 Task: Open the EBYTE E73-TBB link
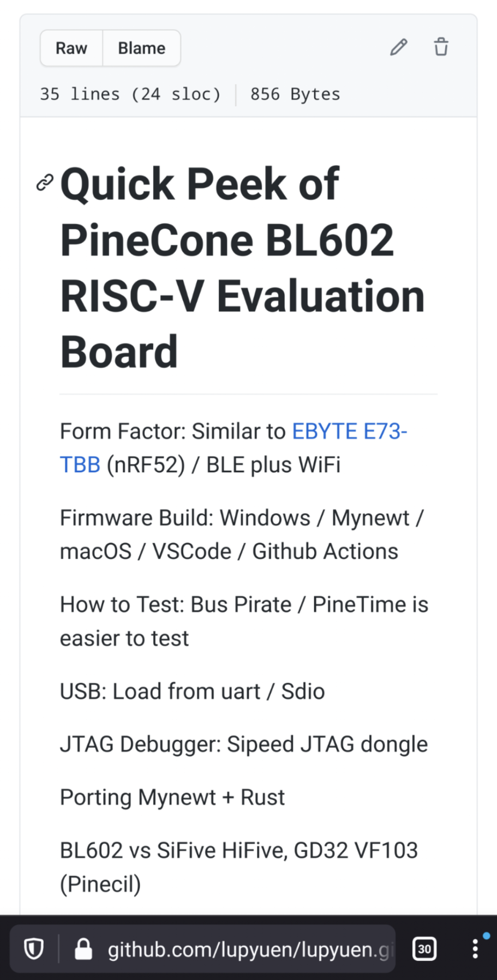click(x=349, y=431)
